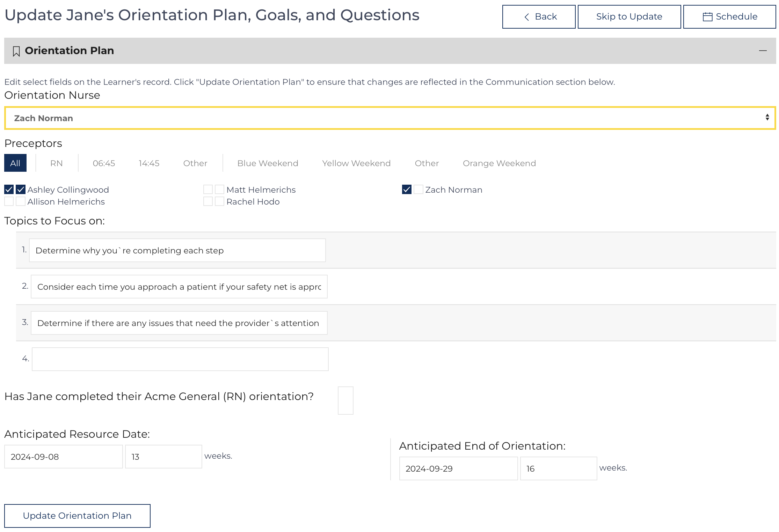The image size is (779, 532).
Task: Collapse the Orientation Plan section with minus icon
Action: (763, 51)
